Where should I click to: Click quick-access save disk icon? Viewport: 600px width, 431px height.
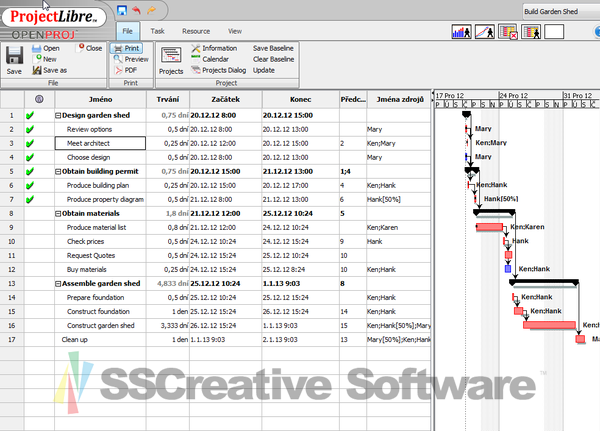(122, 10)
